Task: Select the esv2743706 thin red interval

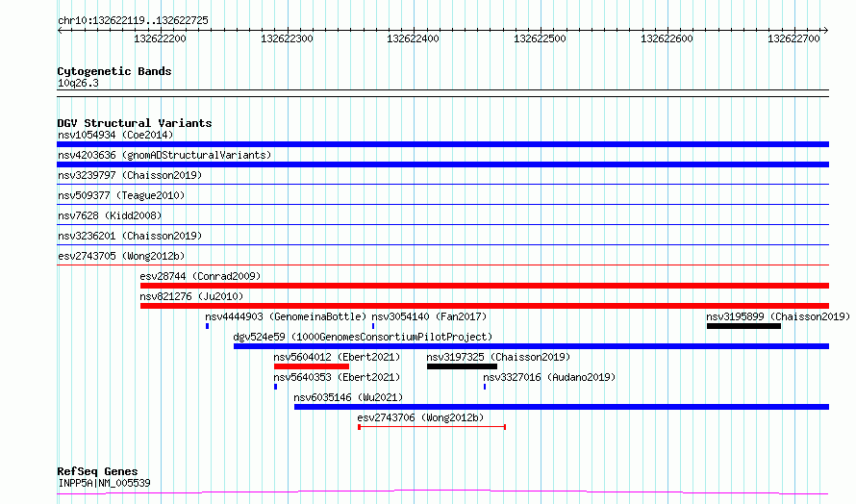Action: 432,427
